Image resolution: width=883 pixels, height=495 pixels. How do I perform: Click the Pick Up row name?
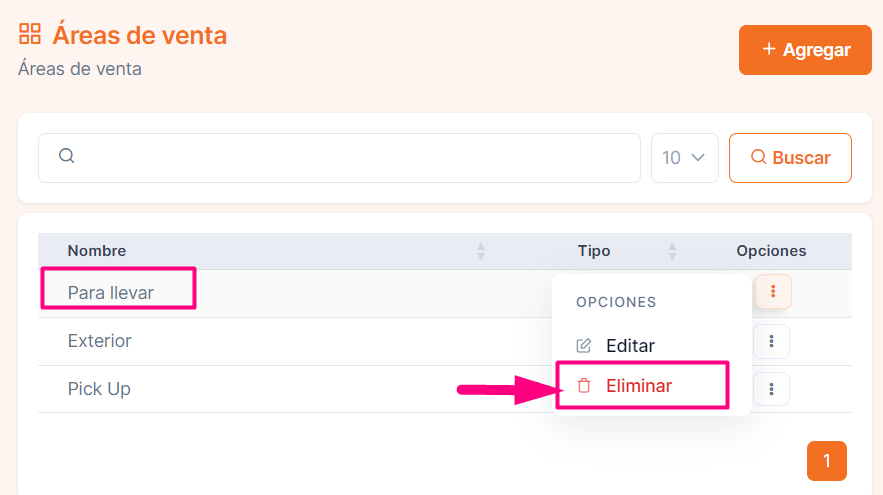click(99, 389)
